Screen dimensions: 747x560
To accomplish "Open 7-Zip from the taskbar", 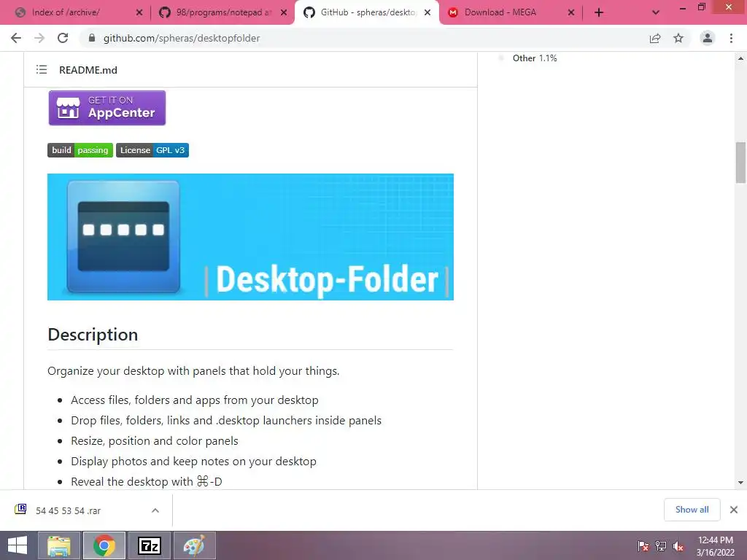I will pyautogui.click(x=150, y=545).
